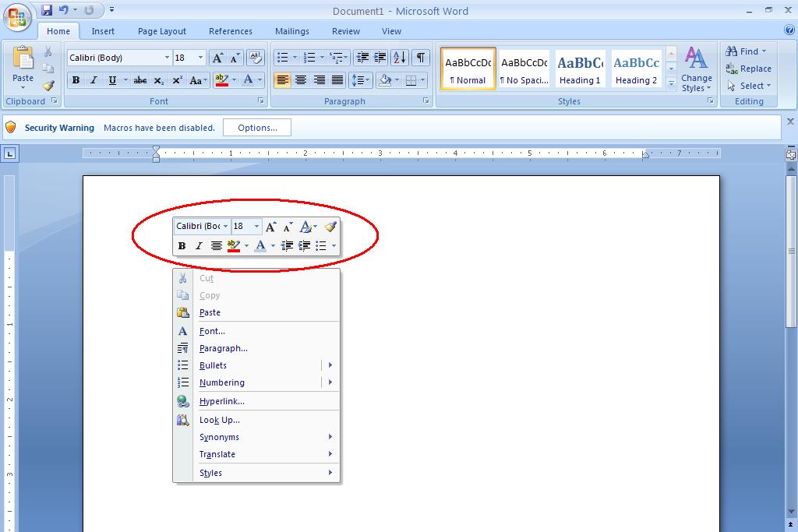Shrink font size in ribbon Font group
798x532 pixels.
[235, 58]
